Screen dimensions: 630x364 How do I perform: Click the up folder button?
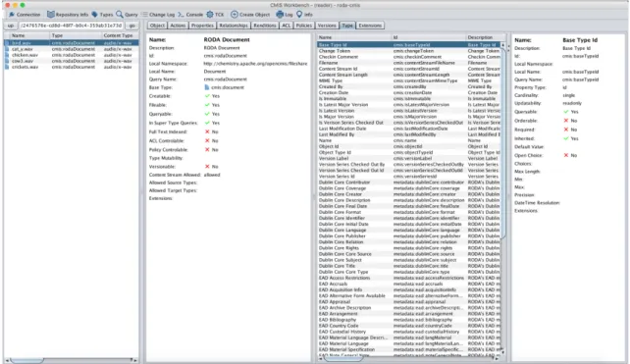pos(11,26)
